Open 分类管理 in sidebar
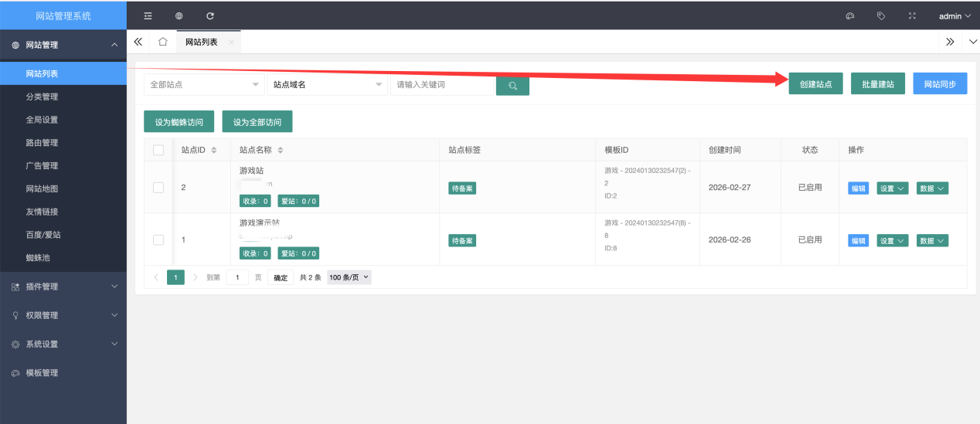Image resolution: width=980 pixels, height=424 pixels. (x=63, y=97)
